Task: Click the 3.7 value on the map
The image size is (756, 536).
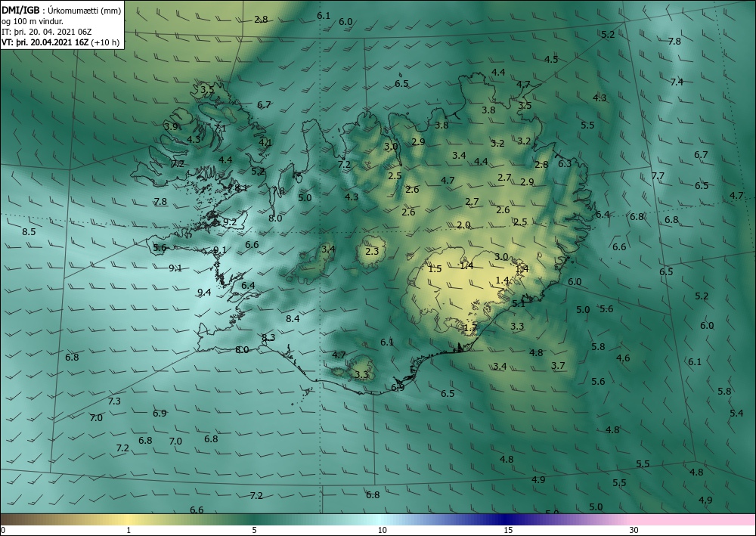Action: [558, 366]
